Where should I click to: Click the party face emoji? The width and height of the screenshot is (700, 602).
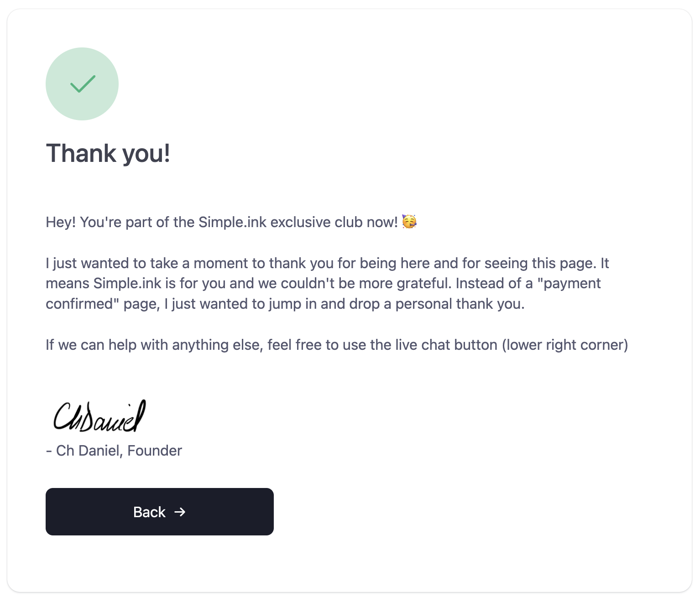click(409, 222)
